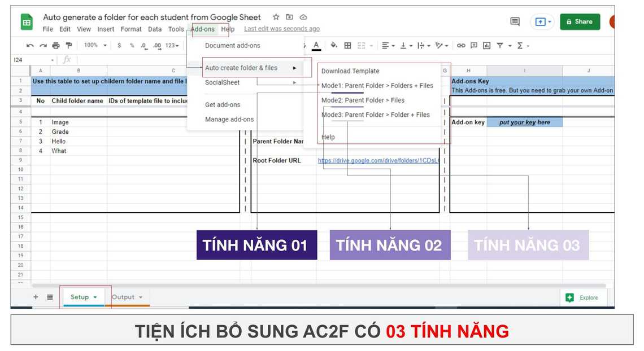Choose Download Template from submenu
The image size is (644, 351).
(350, 71)
